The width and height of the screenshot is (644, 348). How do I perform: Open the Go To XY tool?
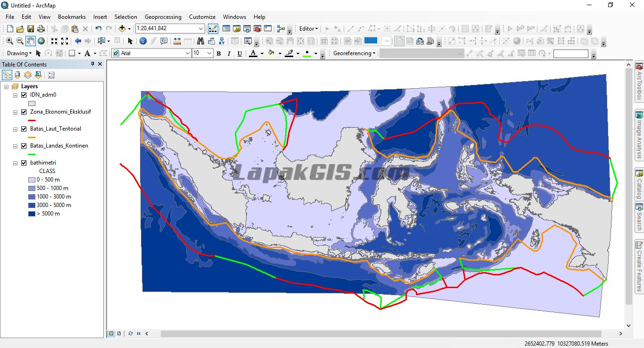[x=223, y=41]
